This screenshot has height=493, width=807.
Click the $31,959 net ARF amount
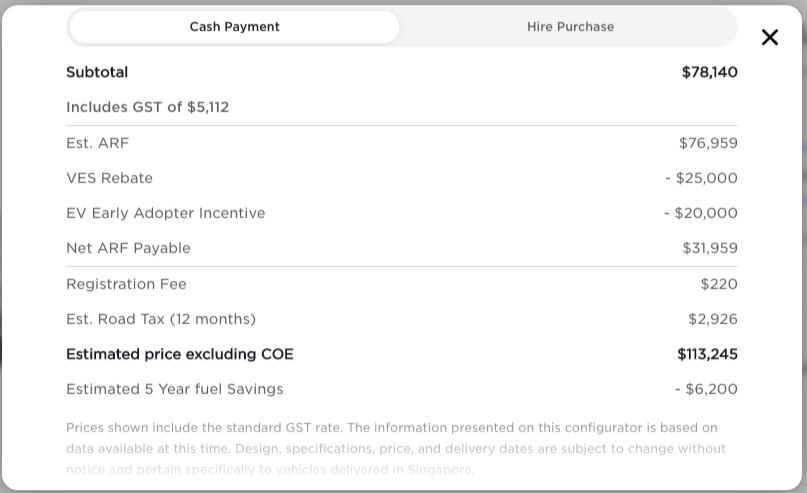tap(710, 248)
